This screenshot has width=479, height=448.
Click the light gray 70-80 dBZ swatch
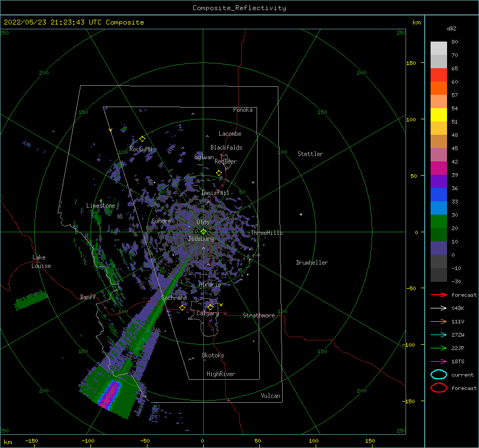click(x=439, y=48)
